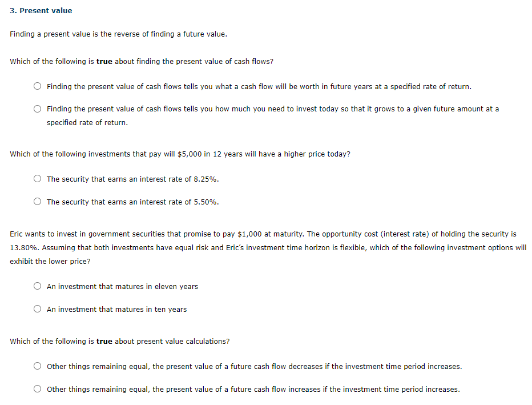Click the radio circle for the eleven-year investment

point(37,286)
